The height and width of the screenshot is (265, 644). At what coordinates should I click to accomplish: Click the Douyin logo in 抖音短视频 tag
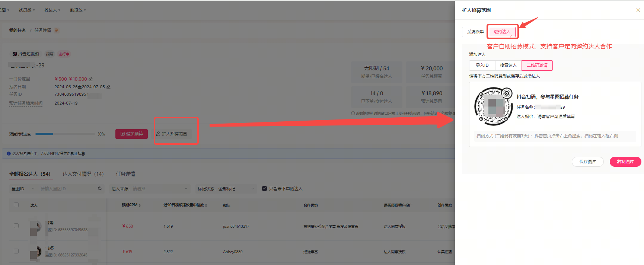coord(15,54)
